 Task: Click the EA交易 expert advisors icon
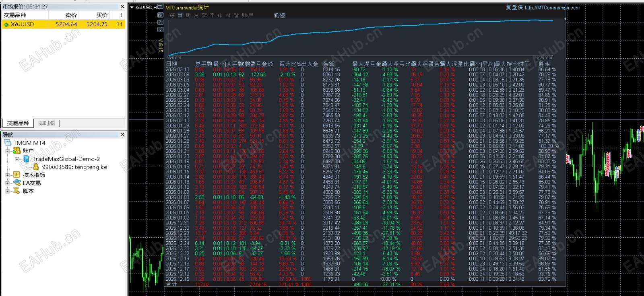(17, 183)
